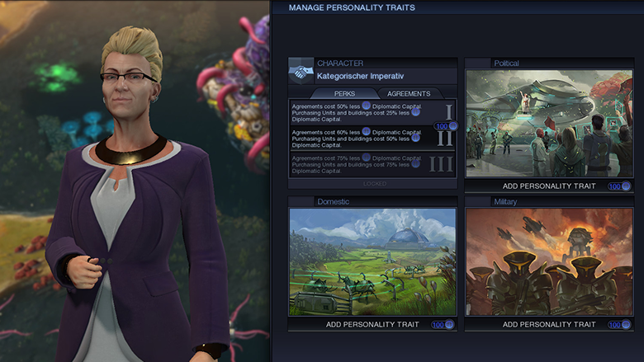
Task: Select the Military soldiers artwork
Action: pos(549,262)
